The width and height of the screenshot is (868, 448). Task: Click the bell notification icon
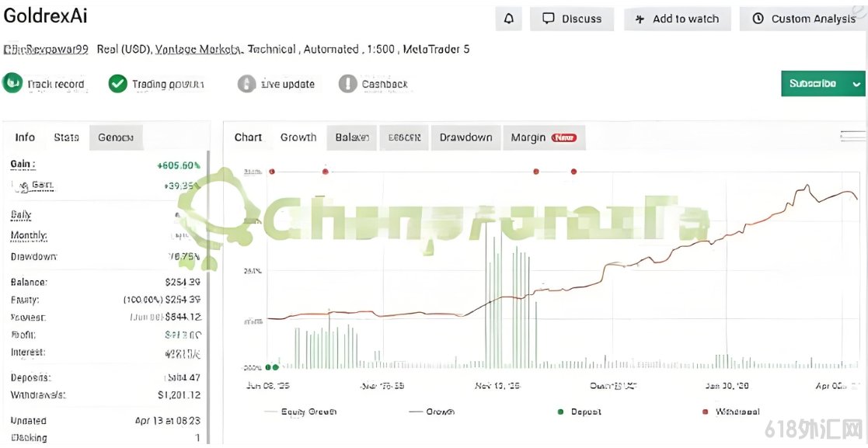click(x=508, y=19)
